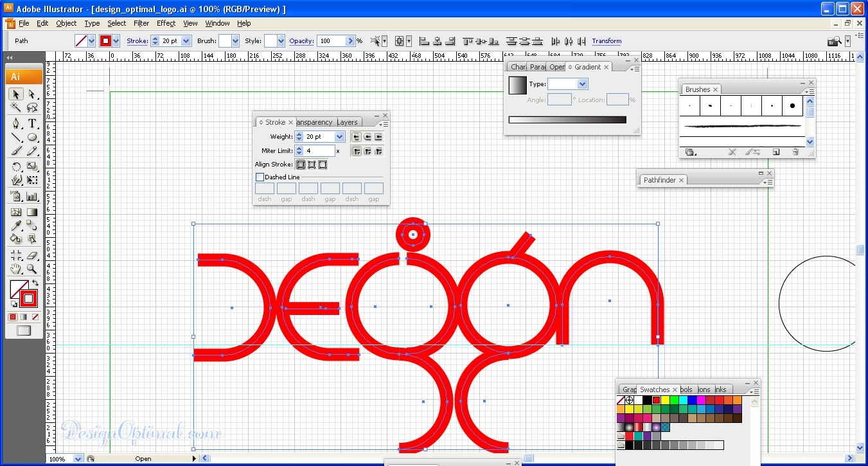Open the zoom level dropdown at 100%
This screenshot has height=466, width=868.
point(78,459)
